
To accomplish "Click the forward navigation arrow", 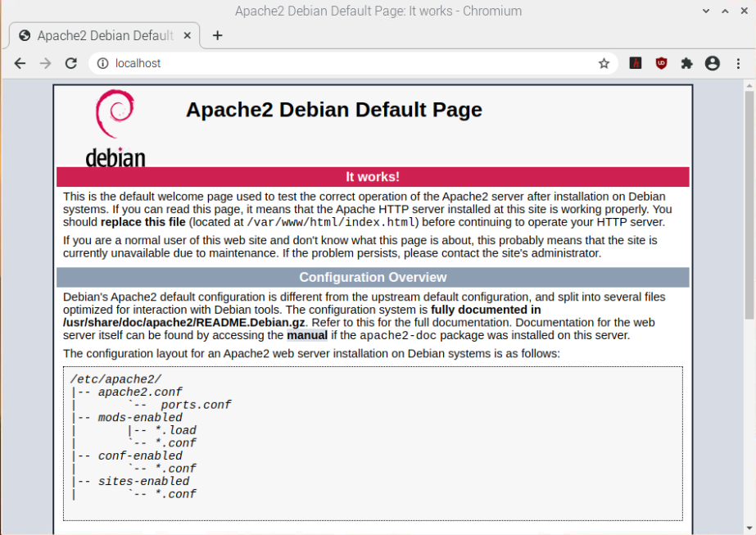I will point(45,63).
